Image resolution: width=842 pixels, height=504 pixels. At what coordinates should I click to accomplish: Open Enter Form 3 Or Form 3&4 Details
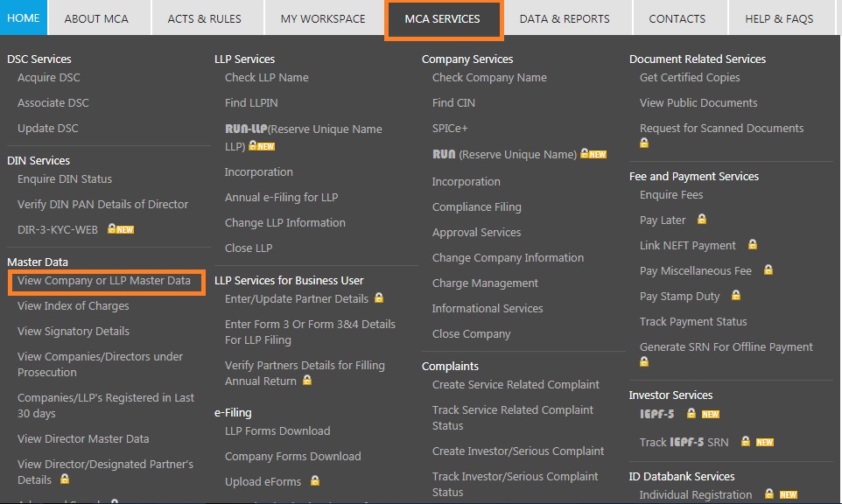tap(310, 332)
